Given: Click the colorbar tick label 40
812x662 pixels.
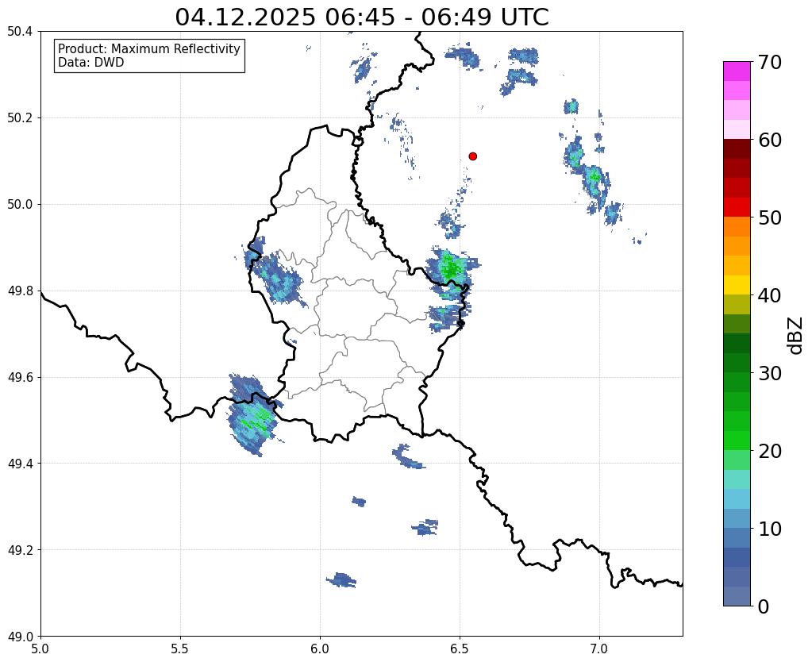Looking at the screenshot, I should 770,295.
